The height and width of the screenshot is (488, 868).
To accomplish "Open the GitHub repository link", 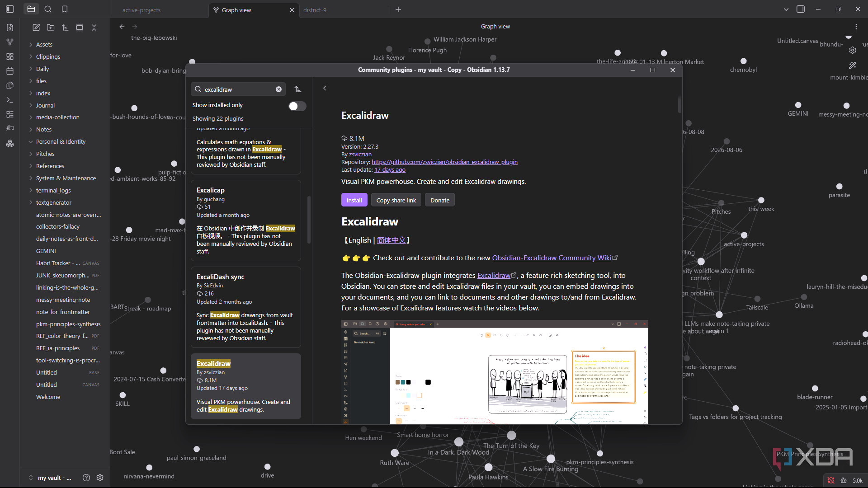I will pos(444,162).
